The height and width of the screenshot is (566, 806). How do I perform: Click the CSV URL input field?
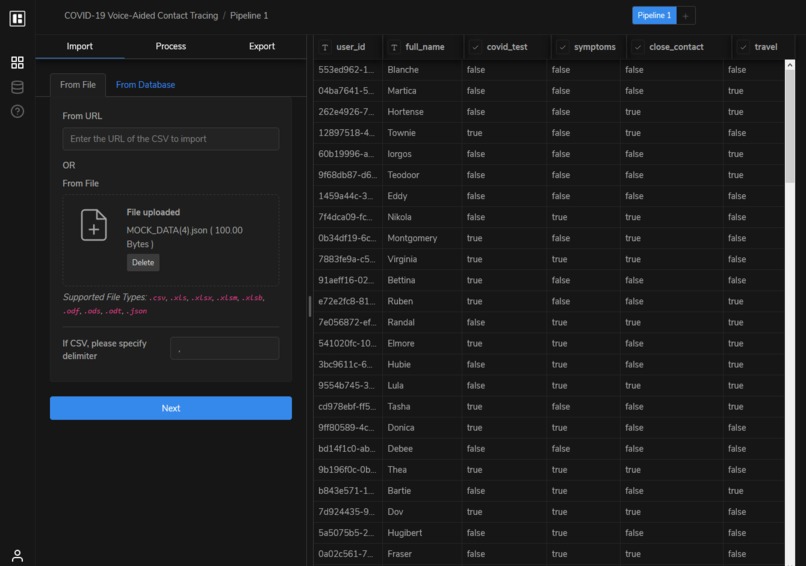[x=171, y=139]
